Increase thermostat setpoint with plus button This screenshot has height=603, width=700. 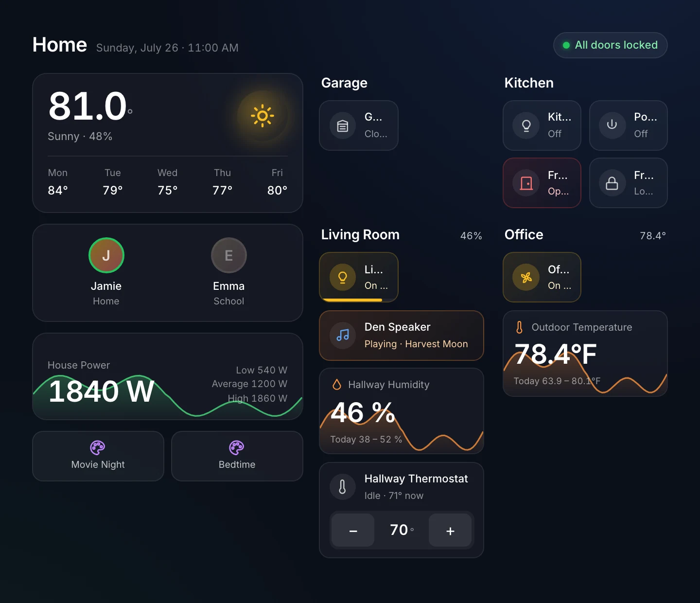click(x=450, y=531)
